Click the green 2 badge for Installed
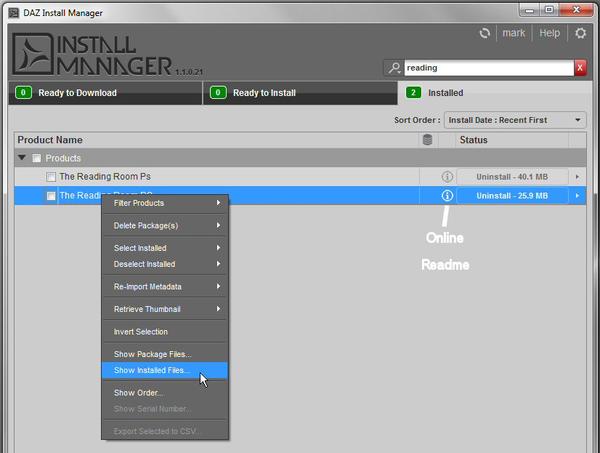Screen dimensions: 600x453 (x=413, y=93)
